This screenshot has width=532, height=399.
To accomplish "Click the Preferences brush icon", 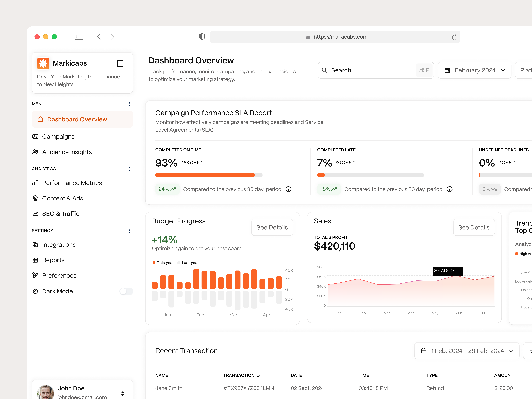I will pyautogui.click(x=35, y=275).
